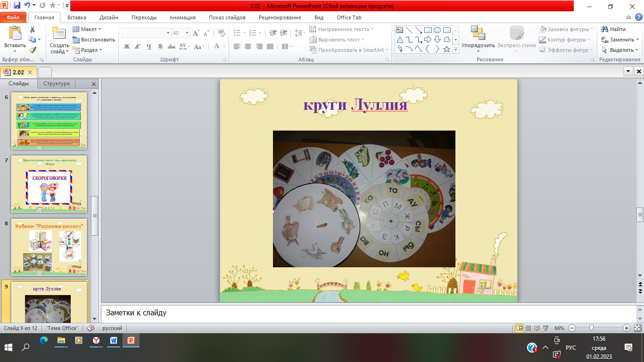Open the Файл tab
Viewport: 644px width, 362px height.
[13, 17]
